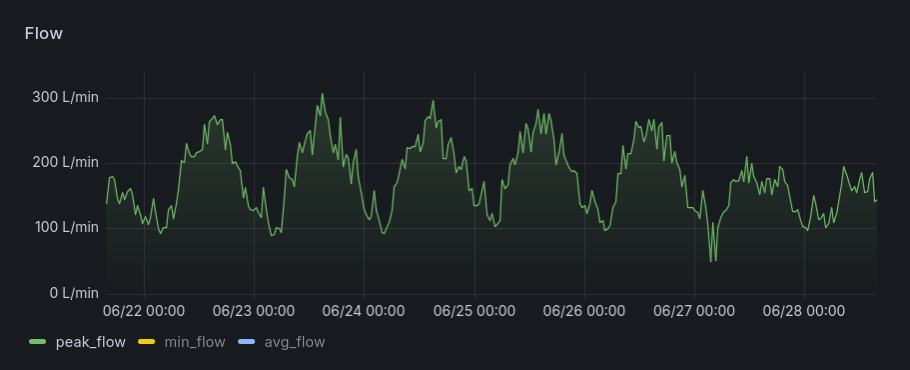This screenshot has width=910, height=370.
Task: Click the 06/26 00:00 time axis label
Action: (x=584, y=311)
